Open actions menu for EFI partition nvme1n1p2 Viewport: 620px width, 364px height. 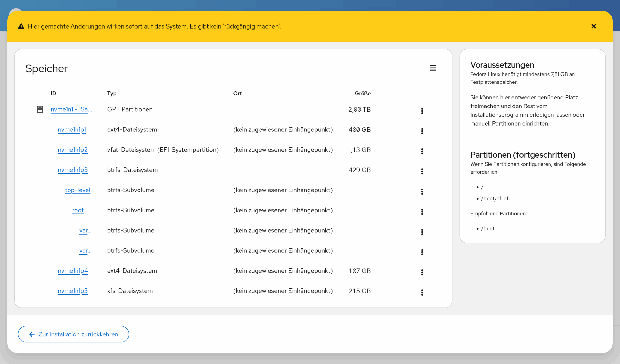(422, 151)
